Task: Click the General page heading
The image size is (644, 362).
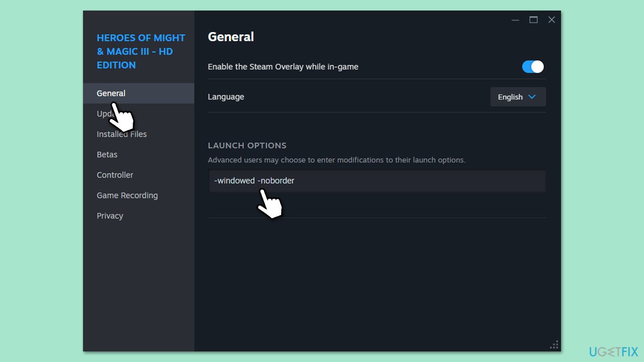Action: [x=231, y=37]
